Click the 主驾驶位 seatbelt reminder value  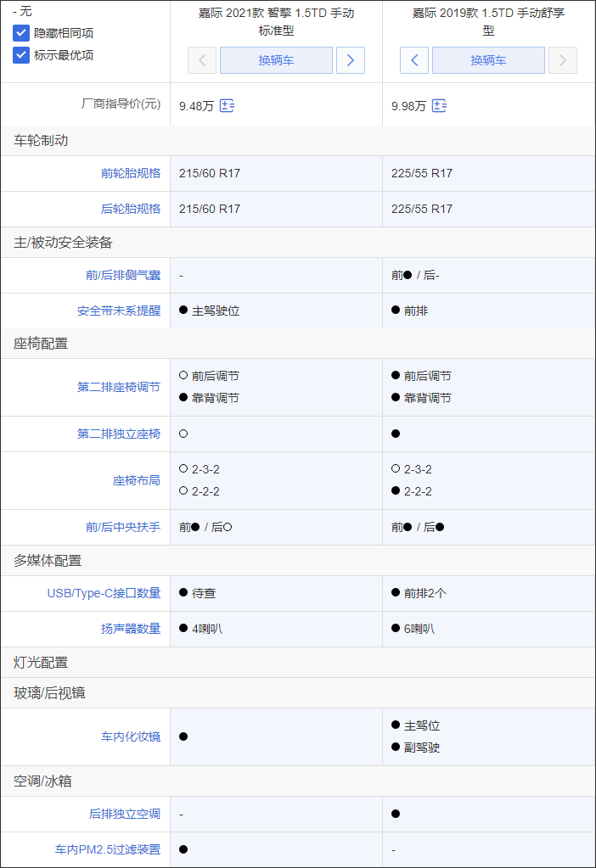coord(216,311)
